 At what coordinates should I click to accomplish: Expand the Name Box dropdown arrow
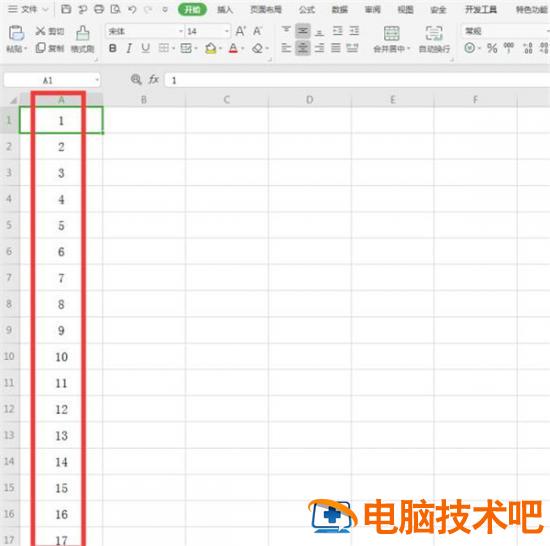(x=97, y=80)
